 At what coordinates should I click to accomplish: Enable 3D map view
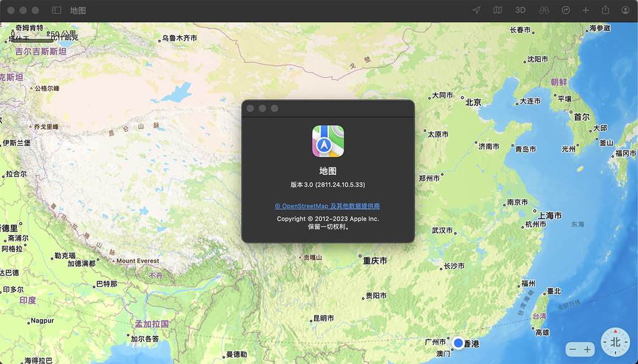pyautogui.click(x=520, y=10)
